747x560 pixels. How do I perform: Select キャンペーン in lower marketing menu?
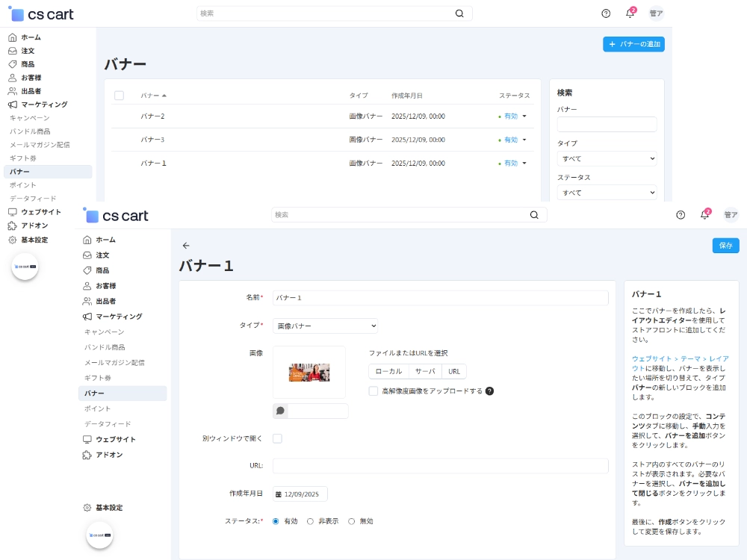click(104, 332)
